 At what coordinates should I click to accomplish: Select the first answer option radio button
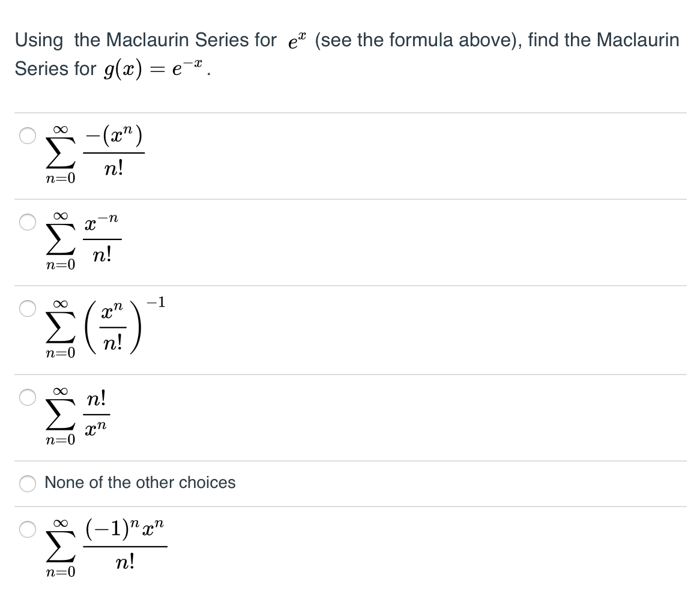[26, 137]
